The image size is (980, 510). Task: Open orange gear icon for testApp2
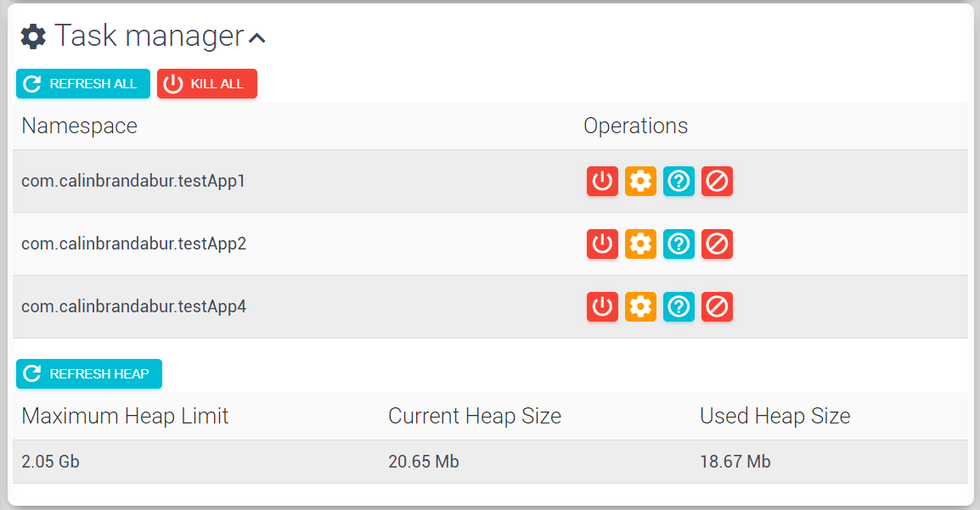click(x=640, y=244)
